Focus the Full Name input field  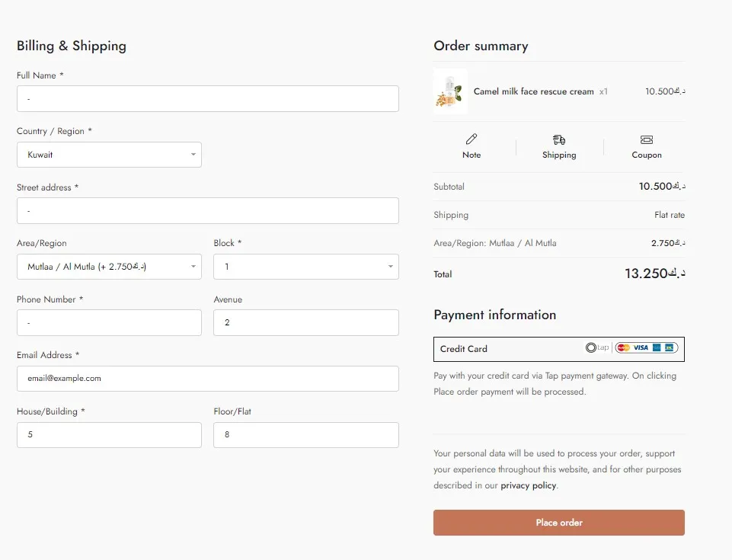[x=208, y=98]
